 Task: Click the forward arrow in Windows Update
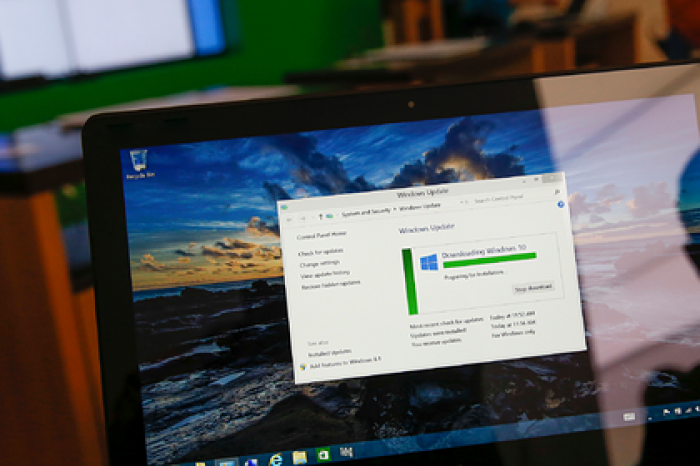pyautogui.click(x=302, y=219)
